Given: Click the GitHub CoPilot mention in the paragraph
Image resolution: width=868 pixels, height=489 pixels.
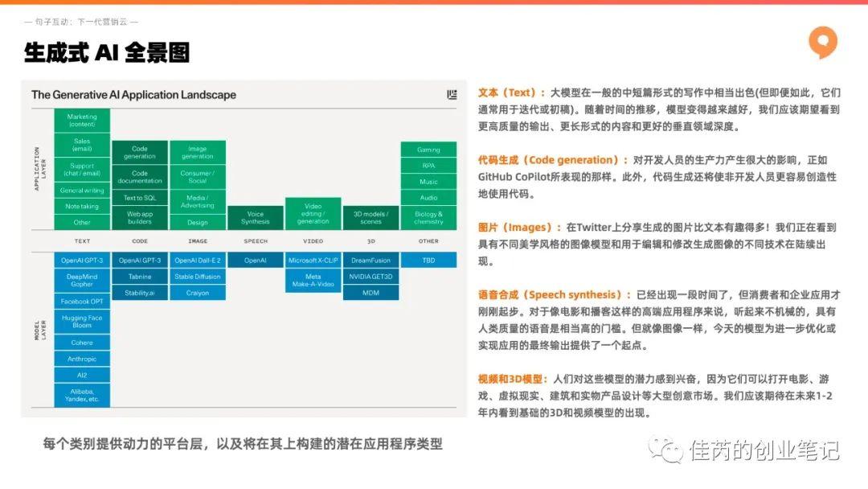Looking at the screenshot, I should (514, 177).
